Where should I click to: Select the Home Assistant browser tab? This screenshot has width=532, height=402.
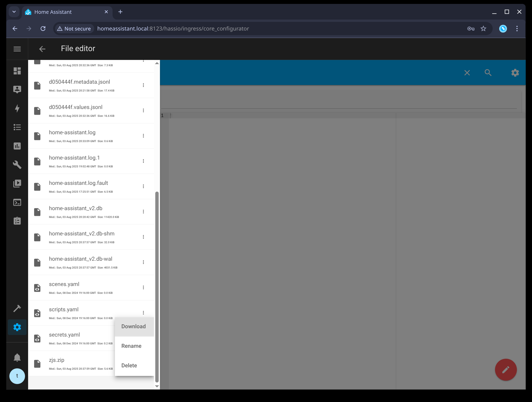67,12
